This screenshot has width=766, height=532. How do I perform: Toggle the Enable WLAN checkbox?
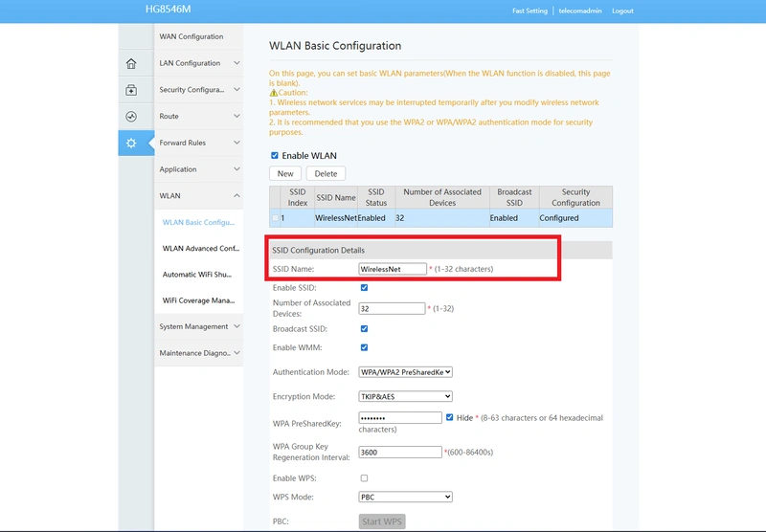pos(275,156)
